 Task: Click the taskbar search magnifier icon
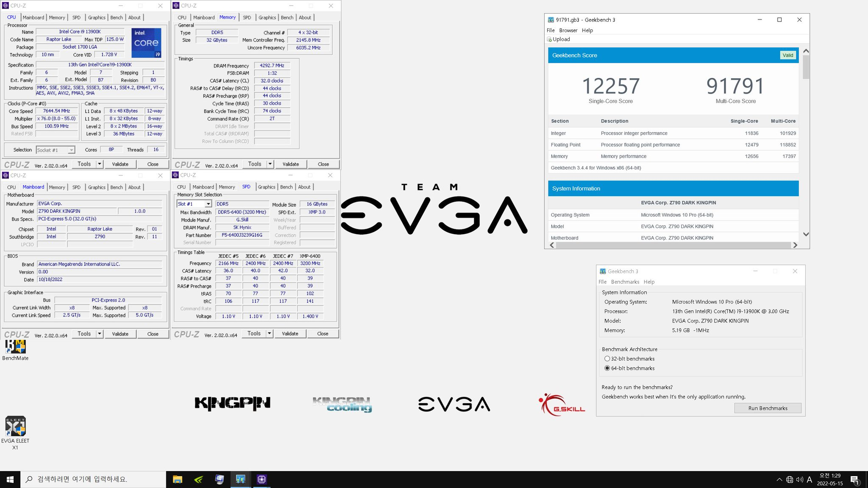pos(29,480)
